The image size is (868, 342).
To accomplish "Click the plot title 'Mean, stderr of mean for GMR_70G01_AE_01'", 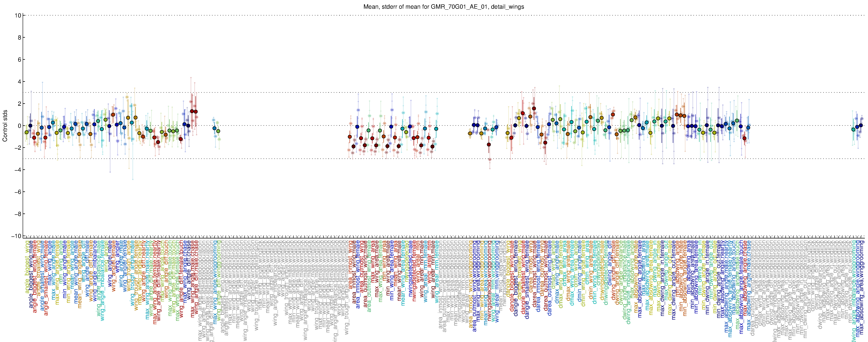I will [x=426, y=7].
